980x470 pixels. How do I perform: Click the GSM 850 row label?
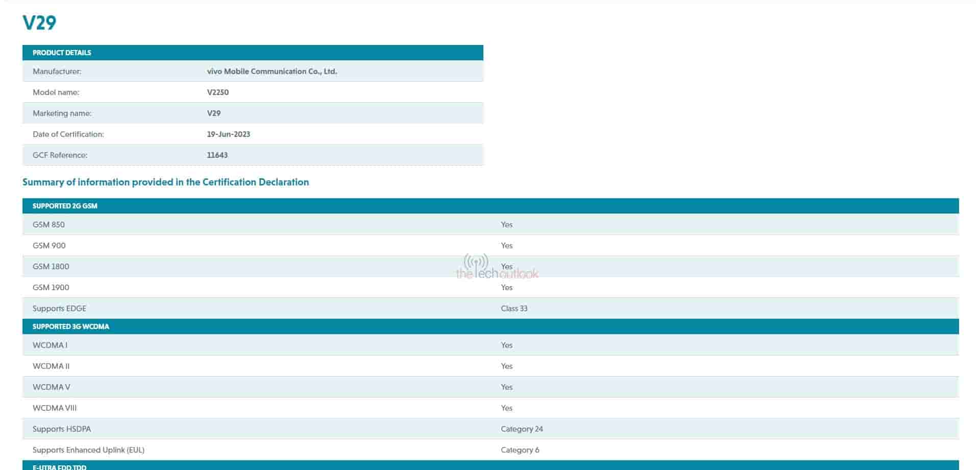(x=48, y=225)
